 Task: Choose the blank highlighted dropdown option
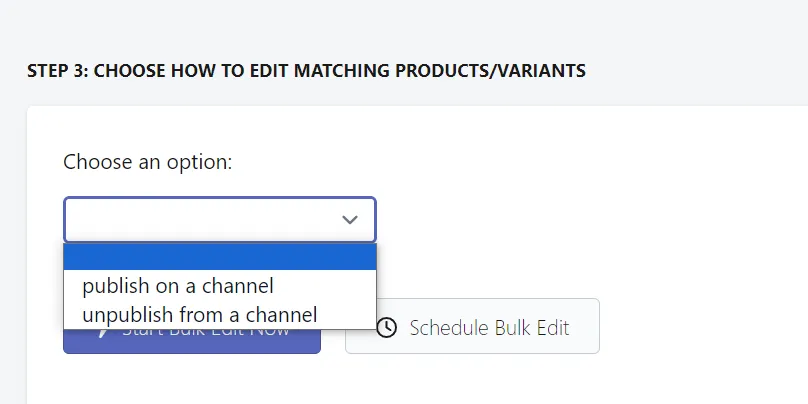[x=220, y=257]
